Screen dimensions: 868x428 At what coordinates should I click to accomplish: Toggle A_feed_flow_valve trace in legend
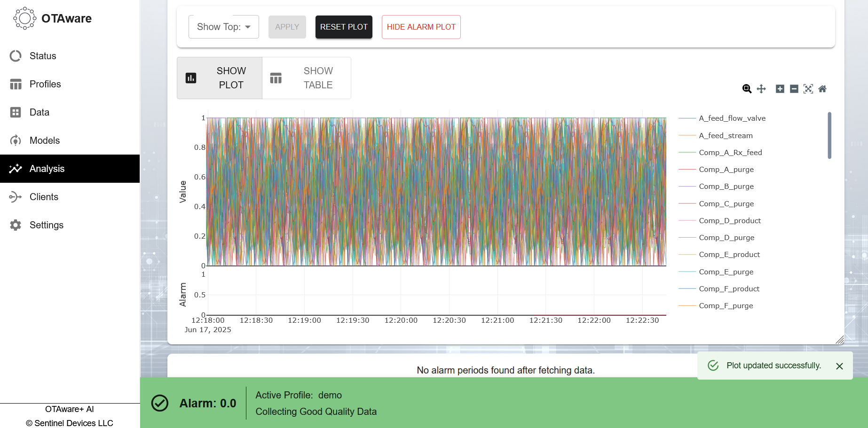(x=732, y=118)
